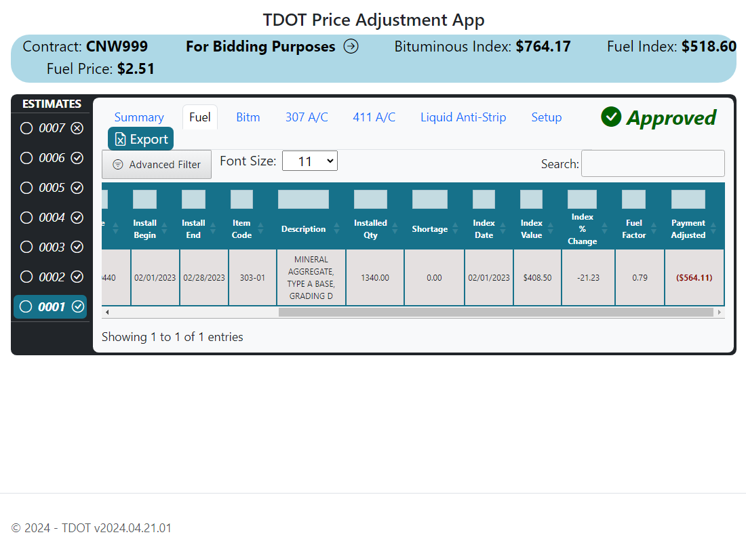Screen dimensions: 746x560
Task: Switch to the Fuel tab
Action: pyautogui.click(x=200, y=117)
